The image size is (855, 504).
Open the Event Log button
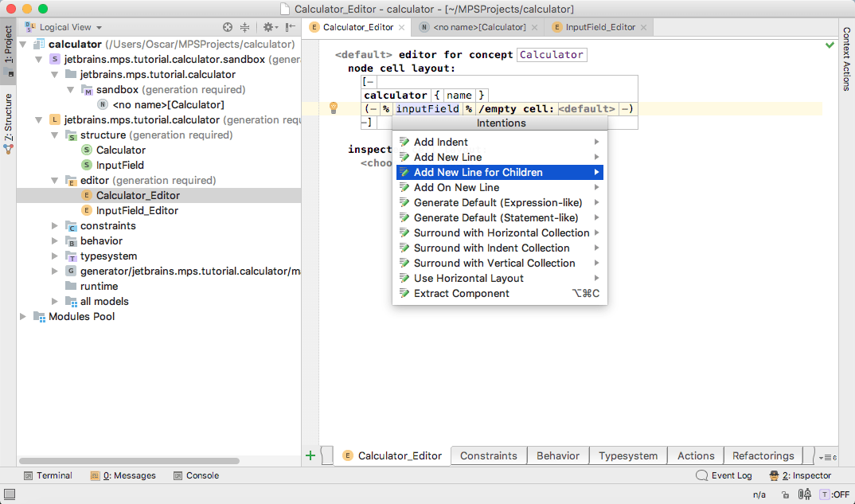pyautogui.click(x=724, y=475)
